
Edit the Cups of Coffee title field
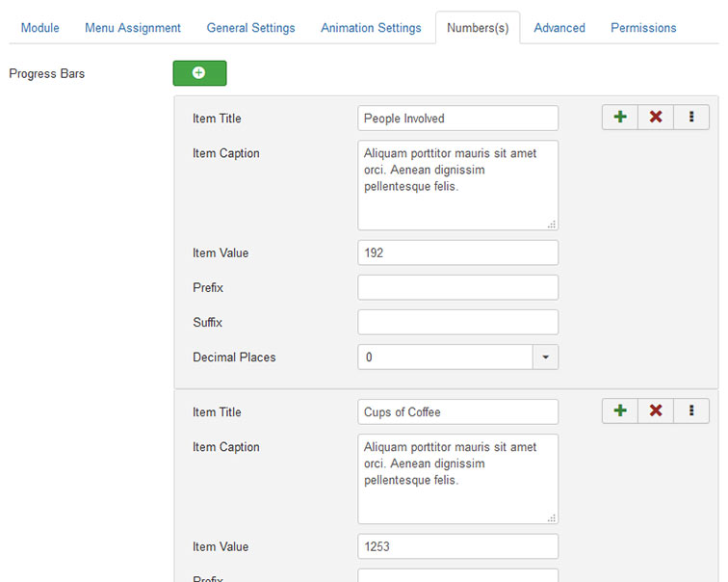coord(457,412)
